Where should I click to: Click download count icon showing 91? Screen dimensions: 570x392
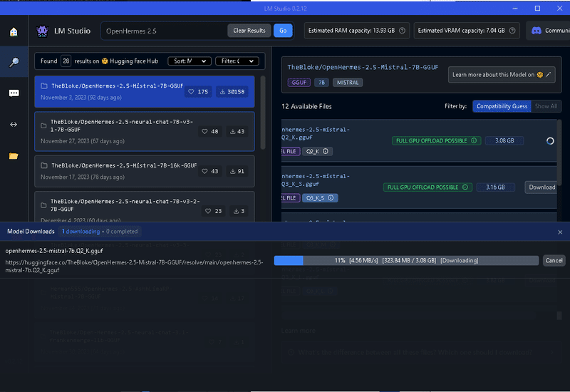pyautogui.click(x=233, y=171)
